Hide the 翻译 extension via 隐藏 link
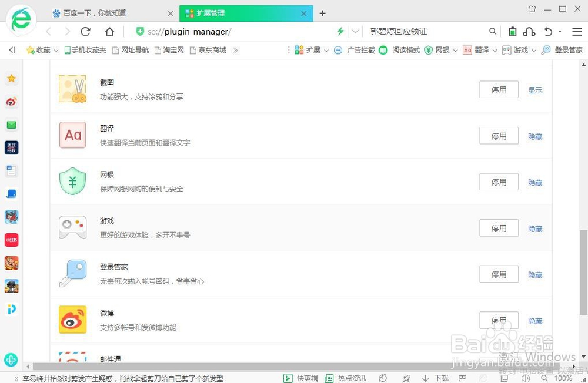This screenshot has width=588, height=383. 535,136
